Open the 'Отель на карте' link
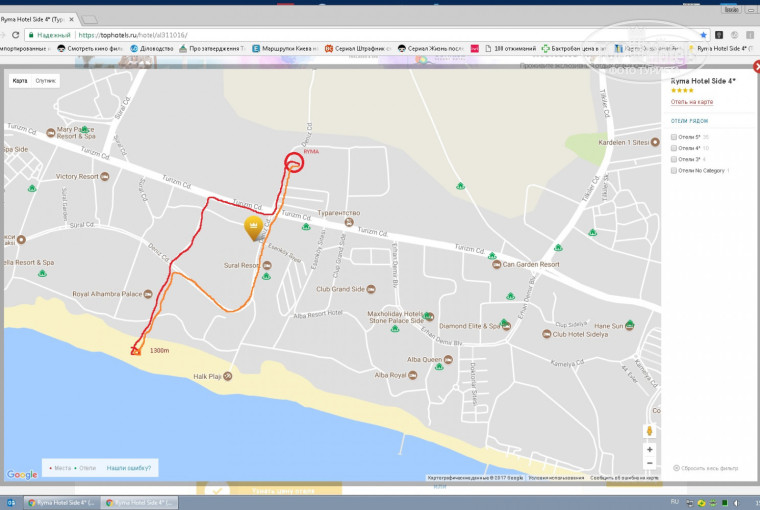This screenshot has width=760, height=510. tap(692, 102)
